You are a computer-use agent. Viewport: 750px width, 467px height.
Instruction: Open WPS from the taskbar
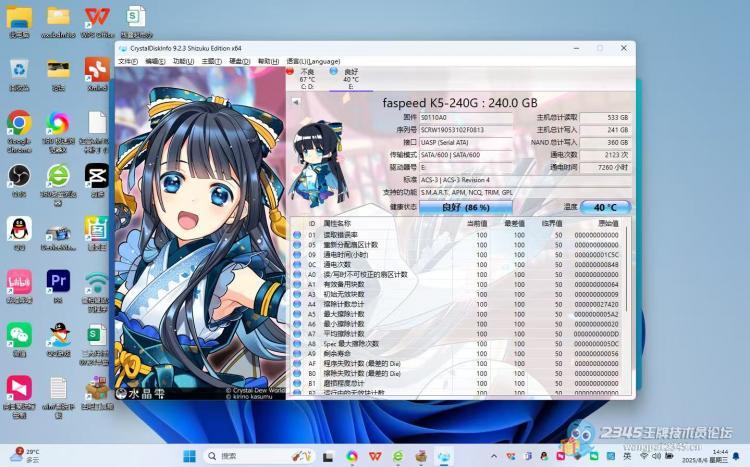[375, 456]
